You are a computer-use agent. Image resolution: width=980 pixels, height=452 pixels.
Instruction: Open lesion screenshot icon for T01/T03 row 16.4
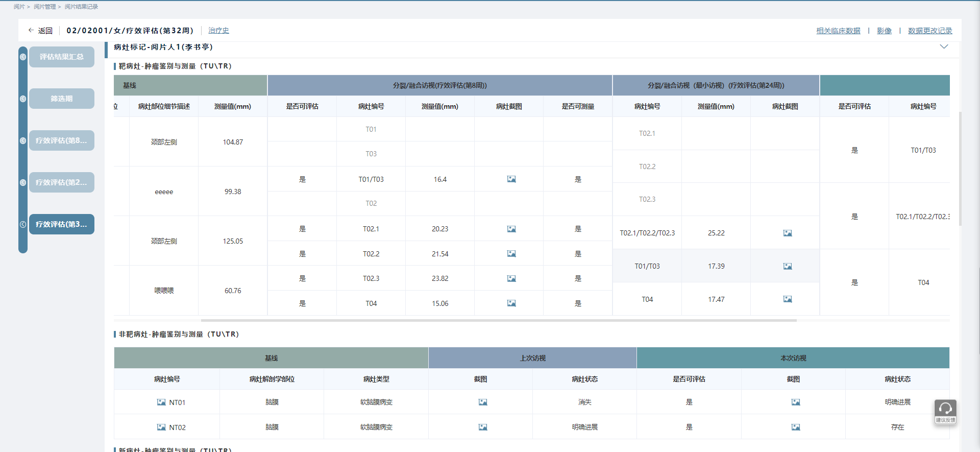point(511,179)
